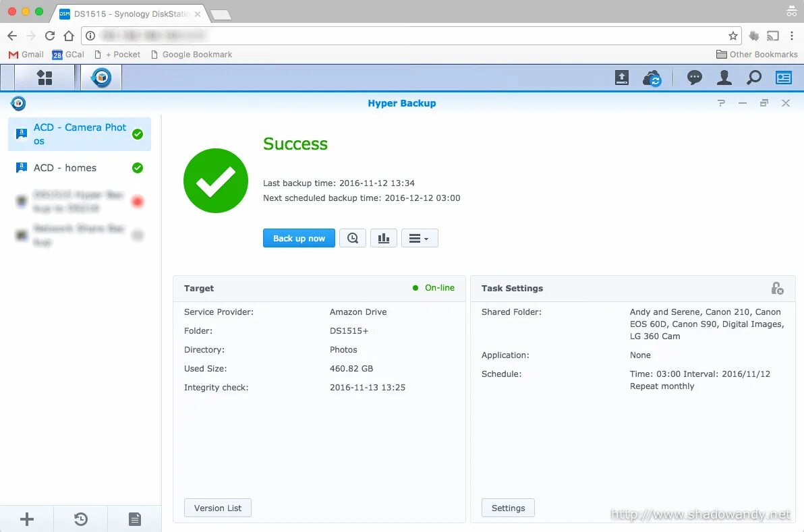Image resolution: width=804 pixels, height=532 pixels.
Task: Open Hyper Backup help question mark
Action: point(721,103)
